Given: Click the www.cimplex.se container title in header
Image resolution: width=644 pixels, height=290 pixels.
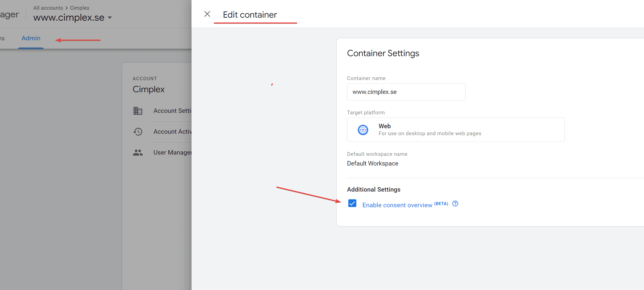Looking at the screenshot, I should coord(69,17).
